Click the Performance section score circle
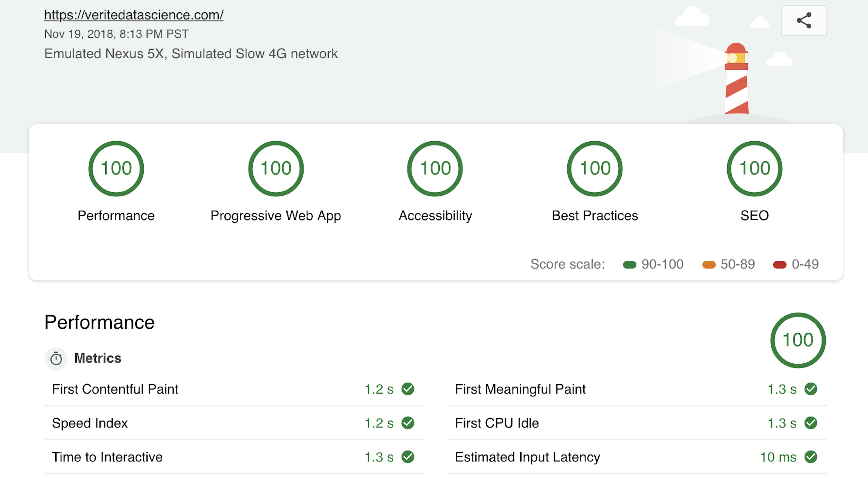 click(x=797, y=340)
